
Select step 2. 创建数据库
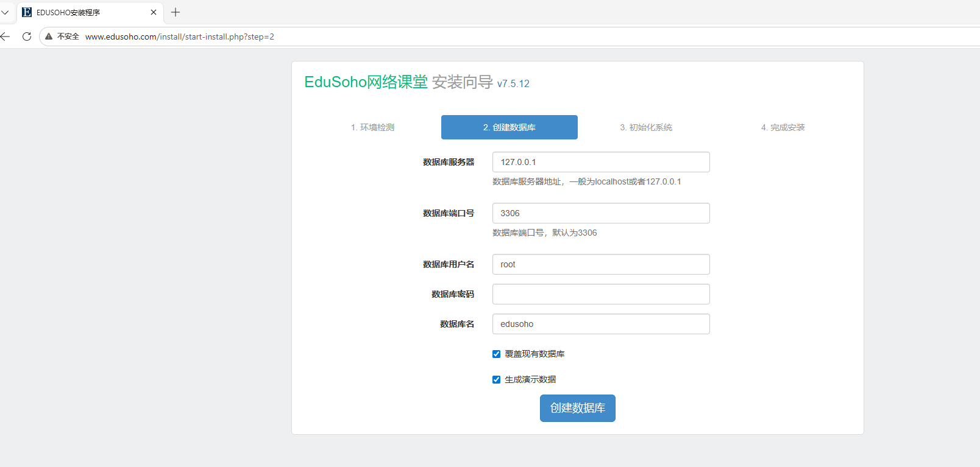click(510, 127)
